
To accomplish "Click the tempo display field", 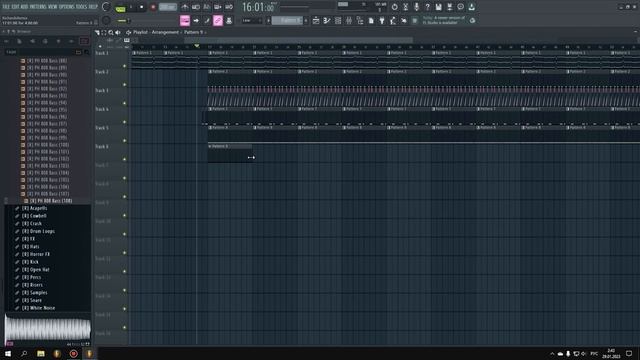I will [168, 7].
